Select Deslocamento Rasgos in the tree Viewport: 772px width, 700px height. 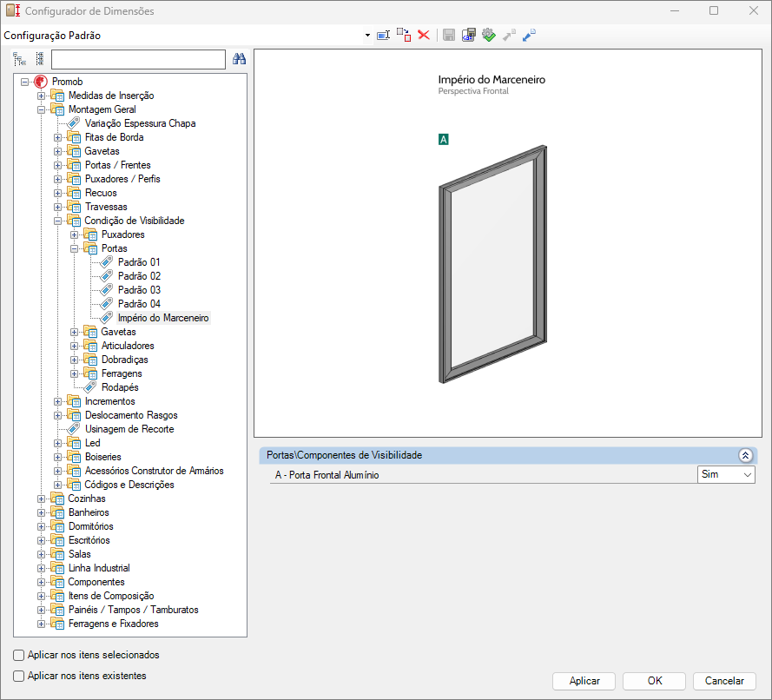pyautogui.click(x=131, y=415)
